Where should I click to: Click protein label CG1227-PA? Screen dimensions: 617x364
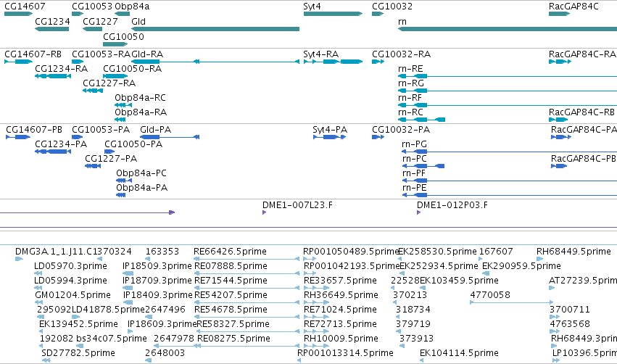111,159
